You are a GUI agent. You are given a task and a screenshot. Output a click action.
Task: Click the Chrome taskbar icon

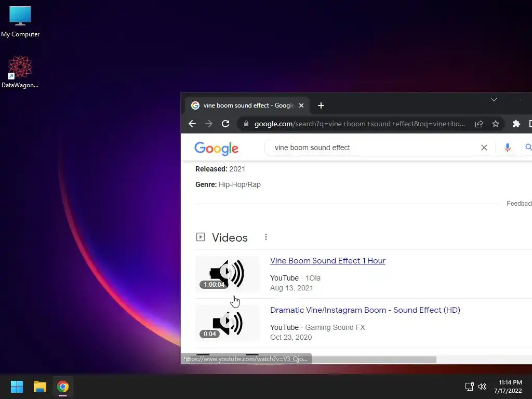[x=63, y=387]
